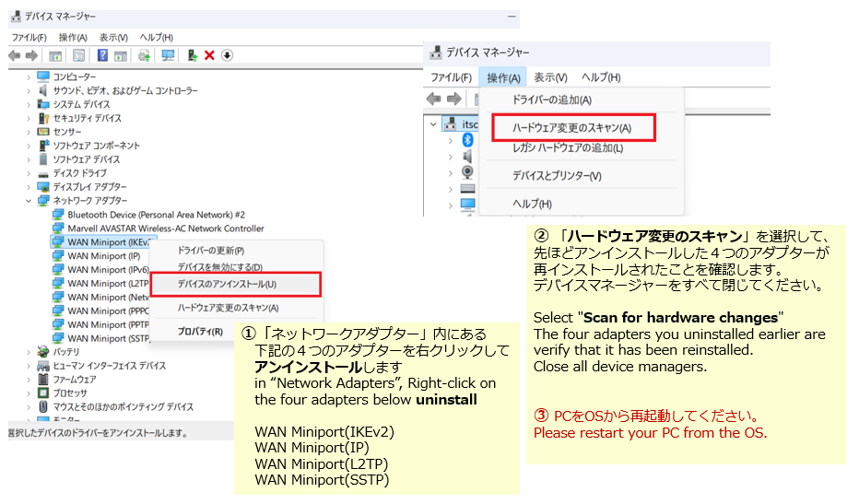
Task: Click the blue question mark help toolbar icon
Action: pyautogui.click(x=102, y=55)
